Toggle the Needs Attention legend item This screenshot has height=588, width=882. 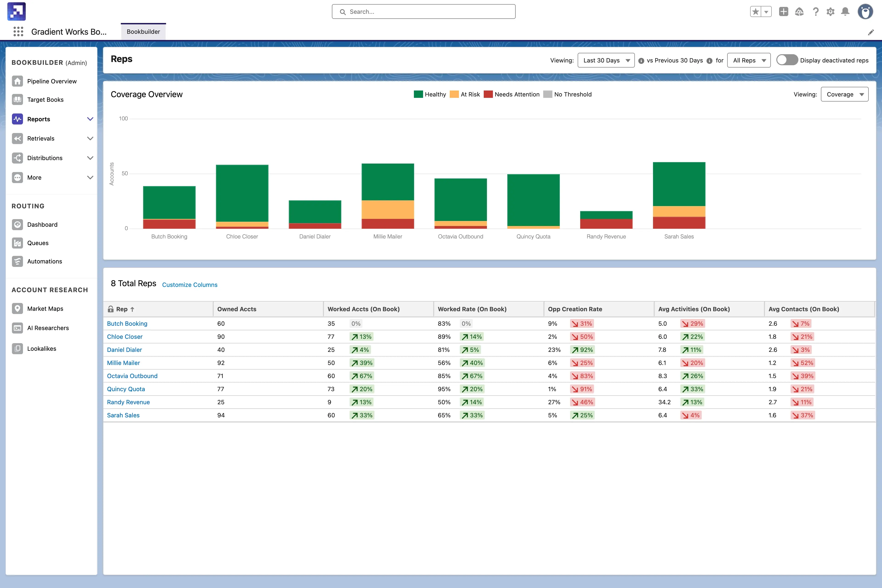(512, 94)
